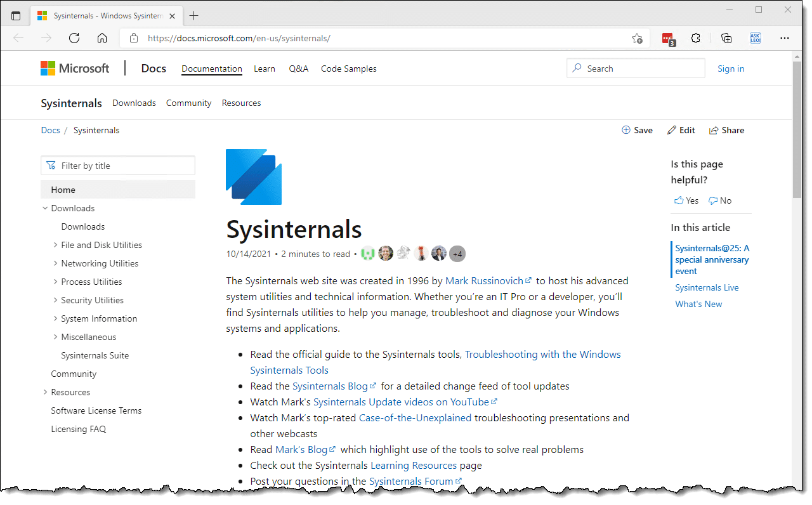
Task: Expand the Resources sidebar section
Action: point(45,392)
